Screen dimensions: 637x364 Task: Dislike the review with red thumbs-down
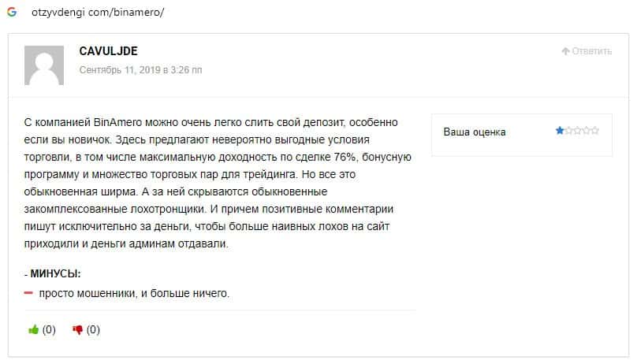click(x=77, y=330)
